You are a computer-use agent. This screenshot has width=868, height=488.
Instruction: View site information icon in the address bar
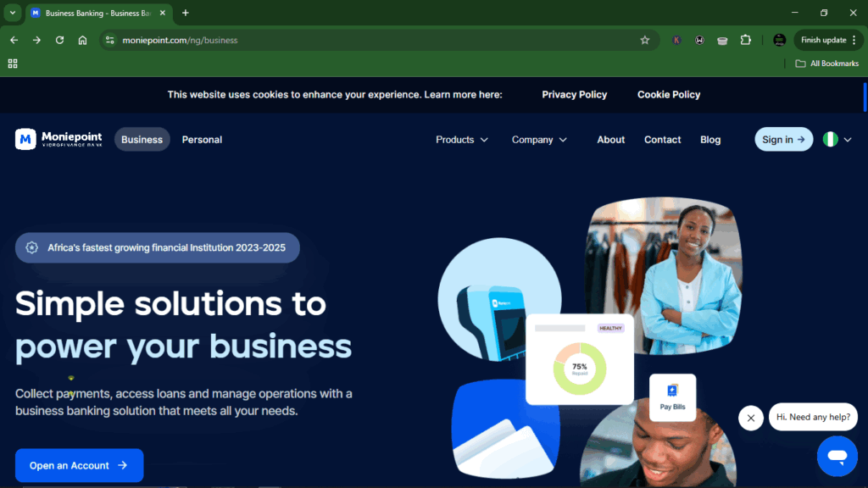click(x=110, y=40)
